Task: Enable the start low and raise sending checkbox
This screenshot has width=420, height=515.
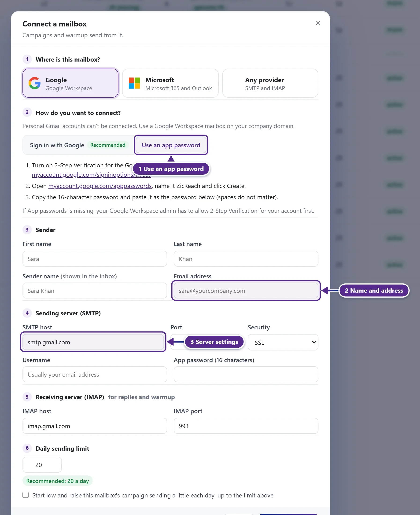Action: click(x=26, y=495)
